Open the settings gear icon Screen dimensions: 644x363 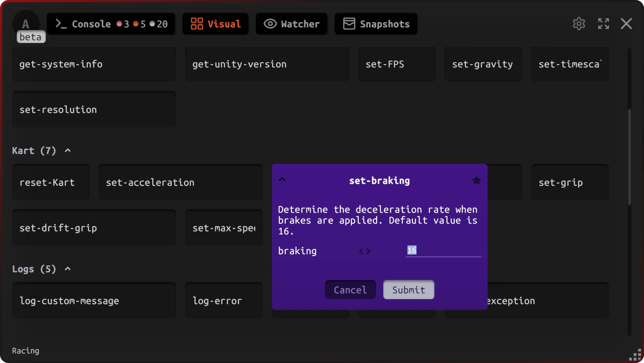(579, 24)
